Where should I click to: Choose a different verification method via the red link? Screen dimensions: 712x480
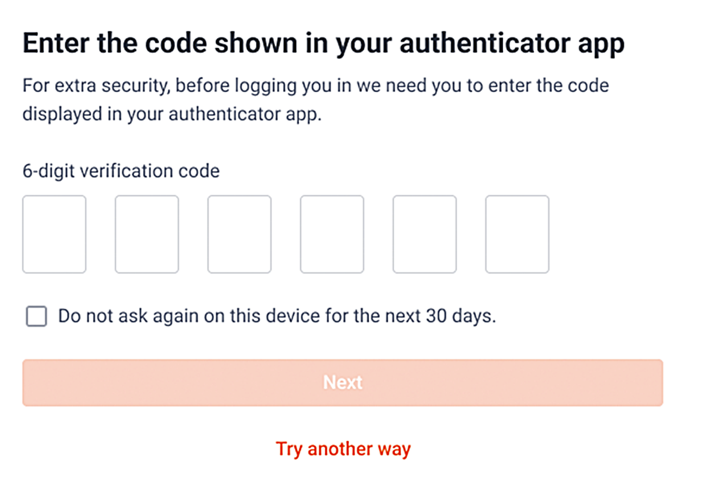(343, 449)
